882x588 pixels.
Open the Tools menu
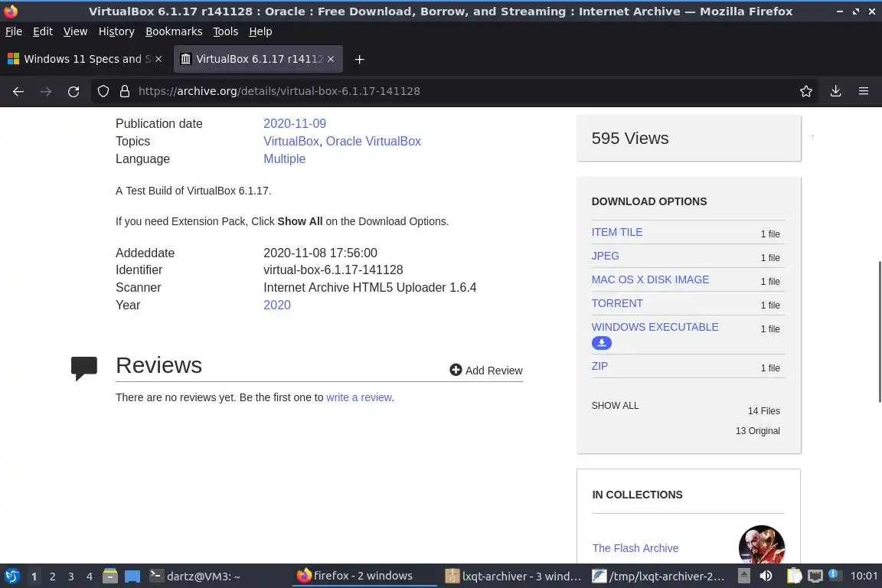[x=226, y=31]
